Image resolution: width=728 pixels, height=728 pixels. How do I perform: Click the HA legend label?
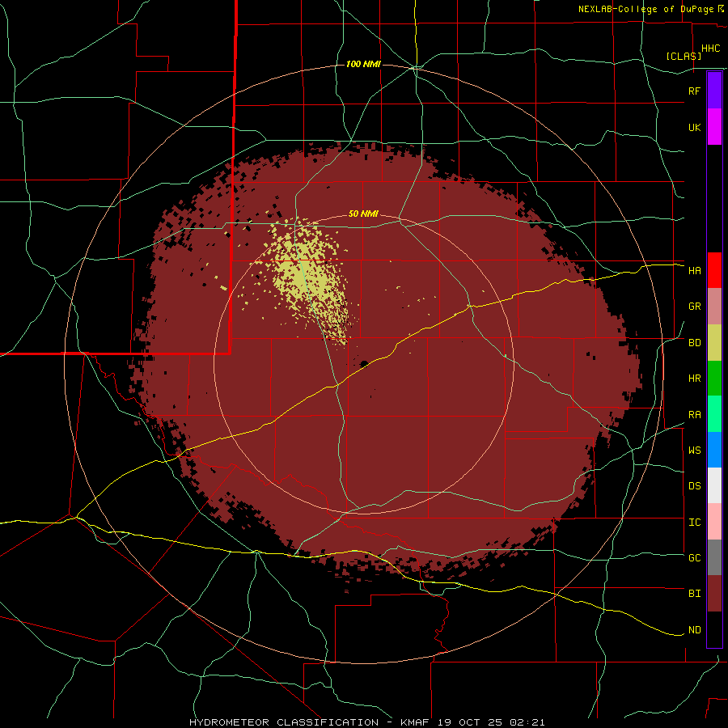694,271
